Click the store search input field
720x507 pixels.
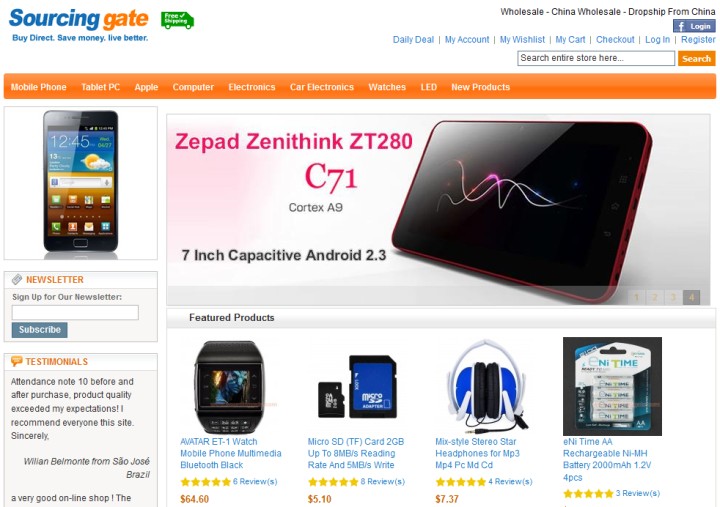point(596,58)
